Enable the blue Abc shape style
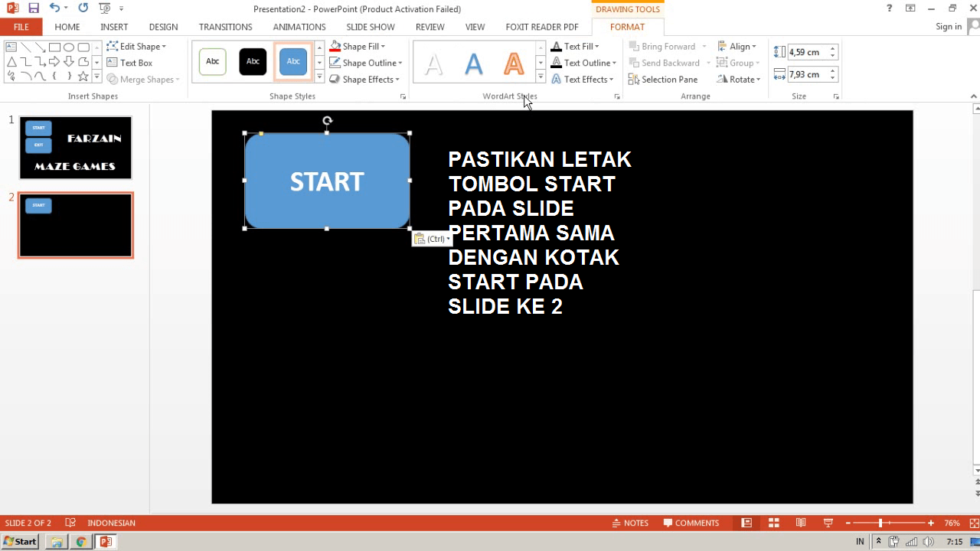 (x=293, y=61)
